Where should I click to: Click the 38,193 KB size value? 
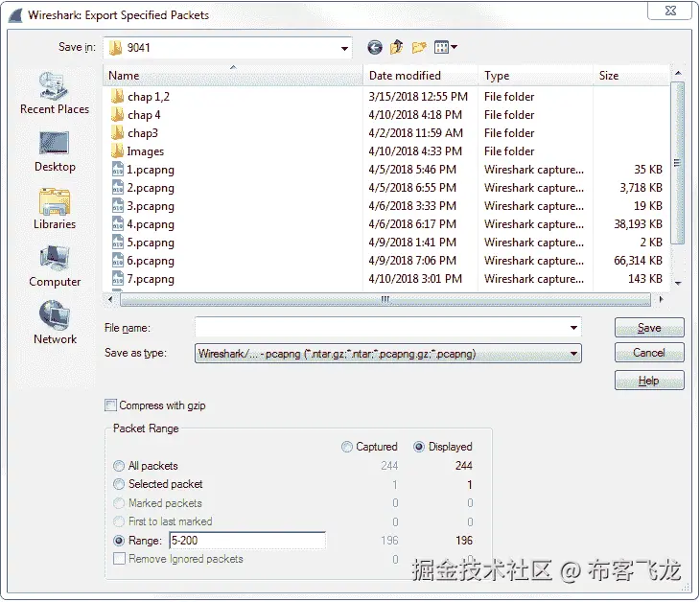point(638,224)
